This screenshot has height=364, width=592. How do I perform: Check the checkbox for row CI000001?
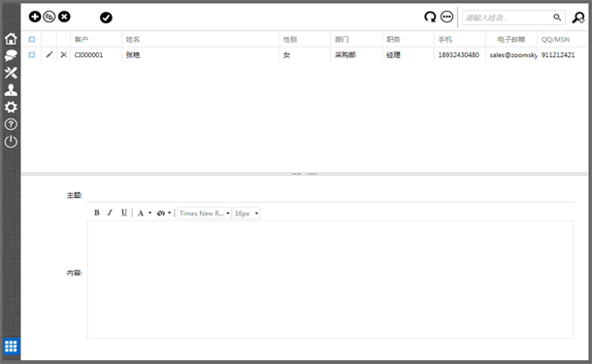[32, 54]
